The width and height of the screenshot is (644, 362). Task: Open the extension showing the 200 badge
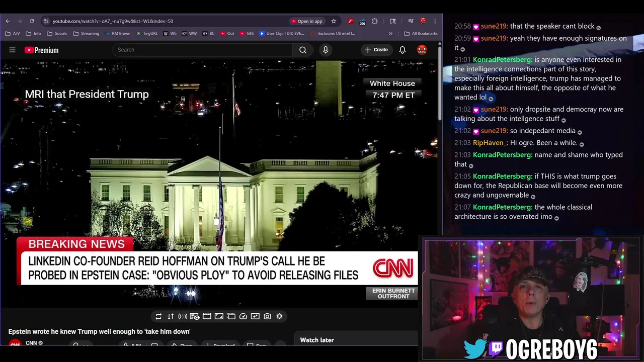[362, 21]
